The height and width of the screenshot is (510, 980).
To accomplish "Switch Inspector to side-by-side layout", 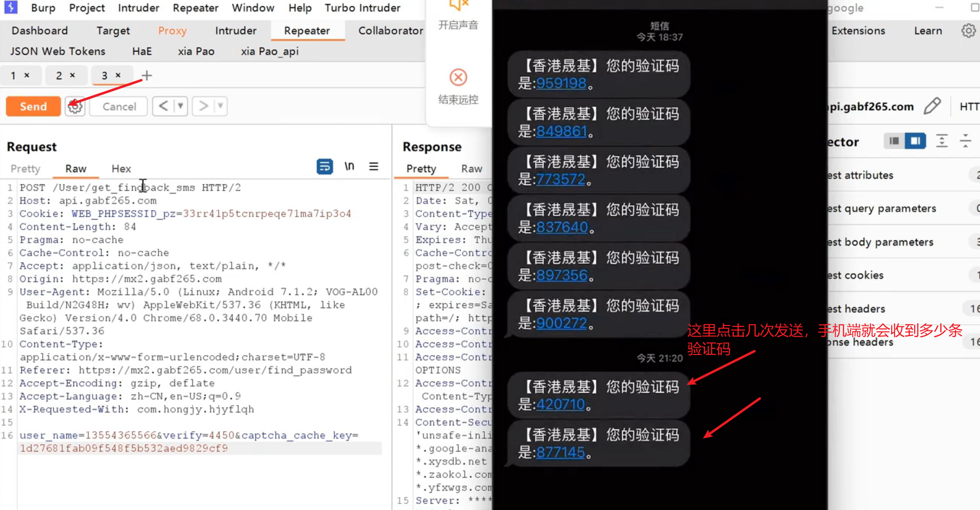I will [x=915, y=141].
